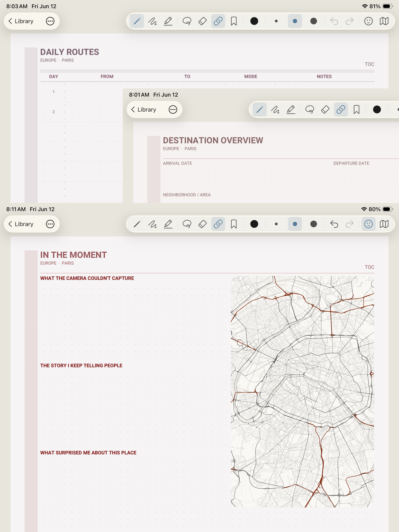Viewport: 399px width, 532px height.
Task: Open TOC link on In The Moment page
Action: [x=369, y=267]
